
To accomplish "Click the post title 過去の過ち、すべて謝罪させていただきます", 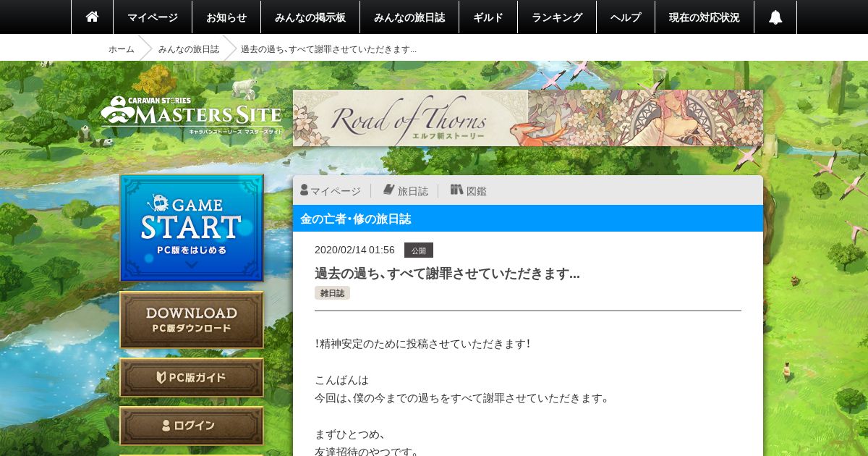I will tap(447, 274).
